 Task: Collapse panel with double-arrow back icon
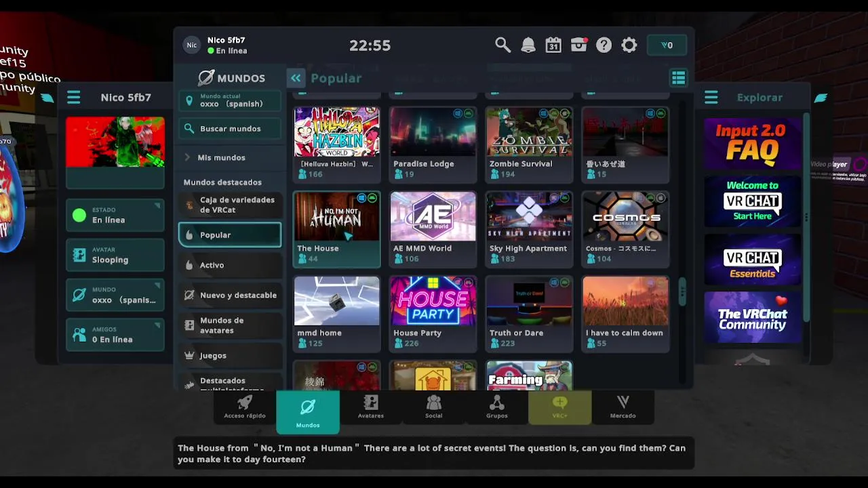(x=296, y=78)
